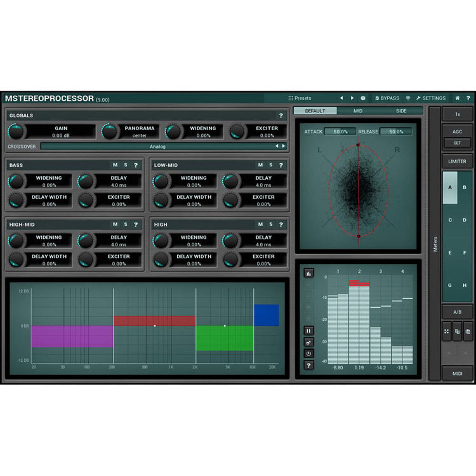Open the SETTINGS menu
The width and height of the screenshot is (476, 476).
[431, 98]
